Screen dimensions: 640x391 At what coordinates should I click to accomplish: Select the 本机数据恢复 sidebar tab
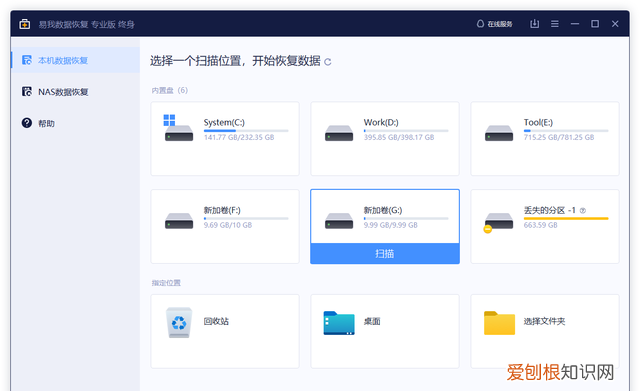[75, 60]
